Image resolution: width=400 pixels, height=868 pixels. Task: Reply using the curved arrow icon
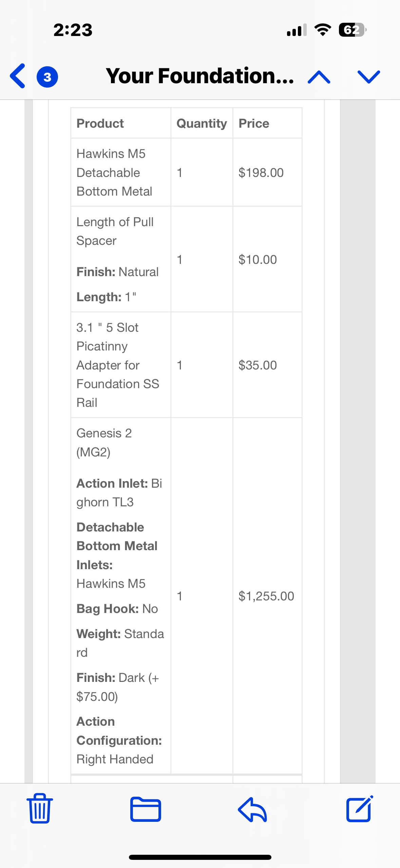click(x=252, y=810)
